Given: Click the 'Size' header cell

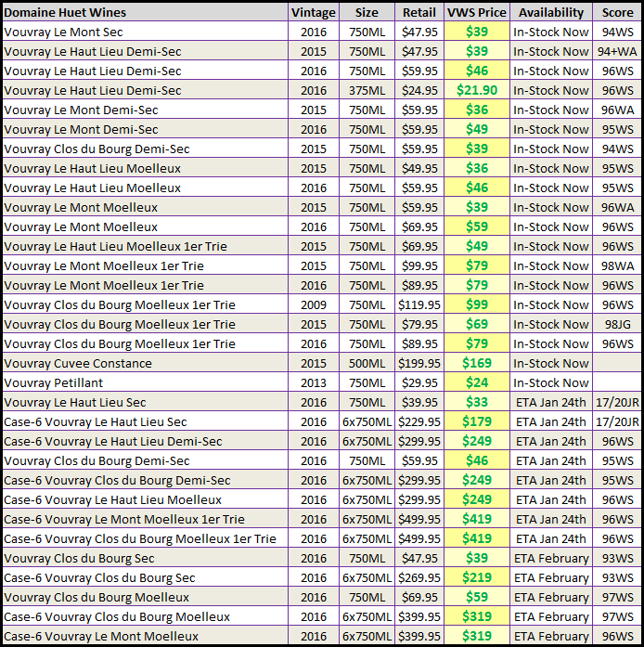Looking at the screenshot, I should pyautogui.click(x=367, y=12).
